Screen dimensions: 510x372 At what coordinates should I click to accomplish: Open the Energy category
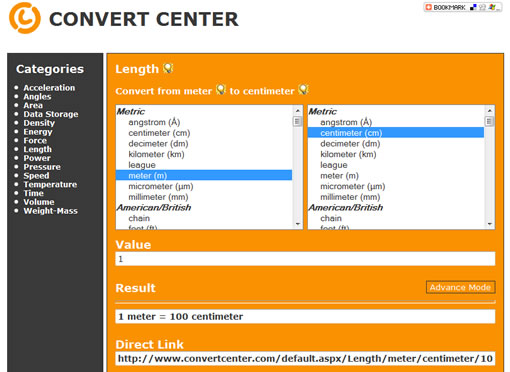(38, 132)
